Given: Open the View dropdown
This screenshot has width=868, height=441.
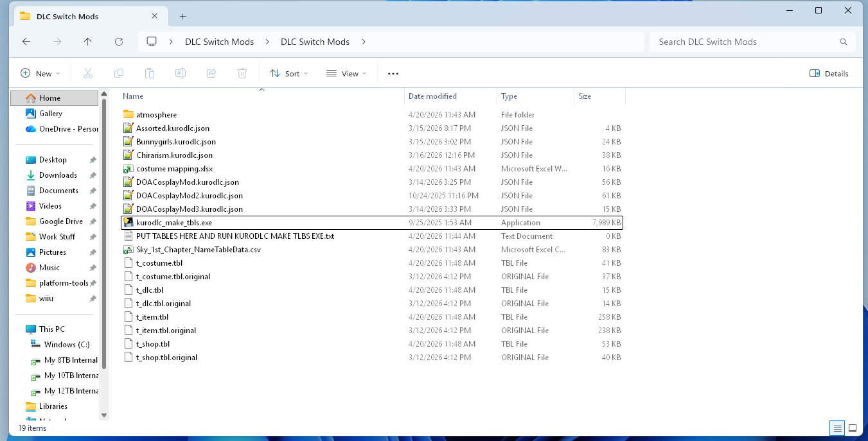Looking at the screenshot, I should tap(346, 74).
